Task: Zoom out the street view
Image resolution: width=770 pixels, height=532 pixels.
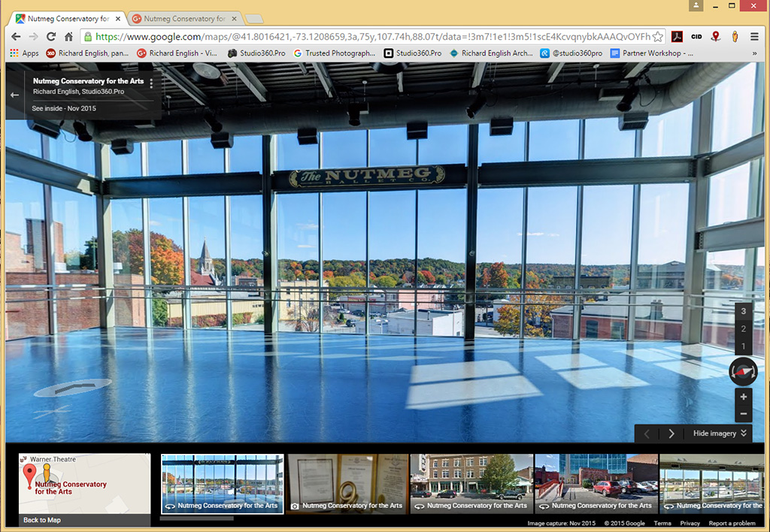Action: tap(744, 414)
